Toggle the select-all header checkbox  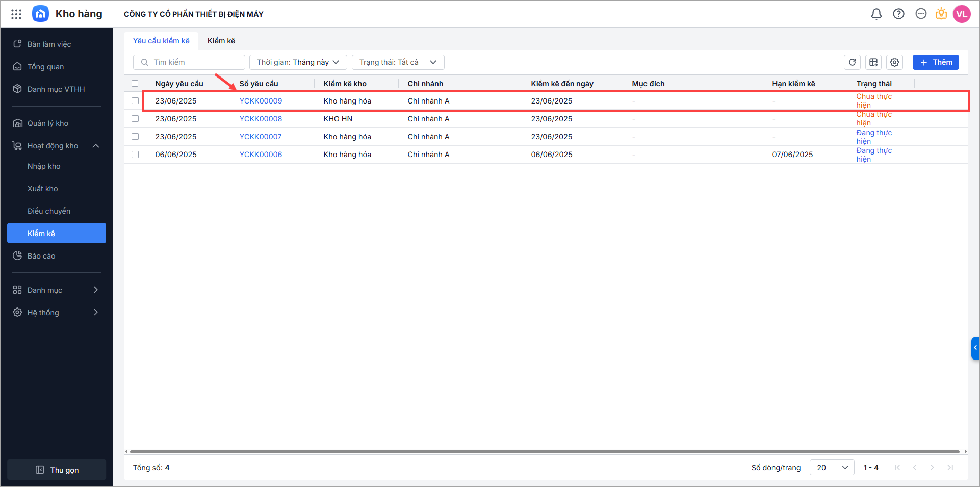(135, 84)
